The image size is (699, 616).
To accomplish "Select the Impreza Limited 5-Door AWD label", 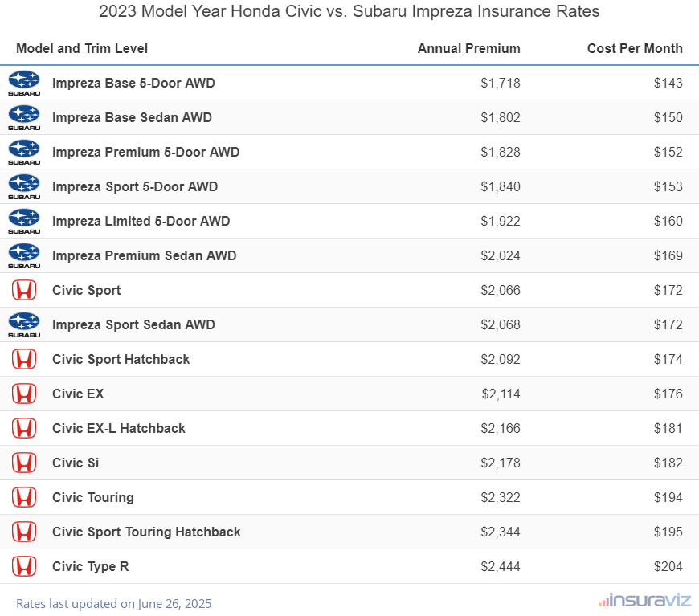I will pyautogui.click(x=141, y=222).
